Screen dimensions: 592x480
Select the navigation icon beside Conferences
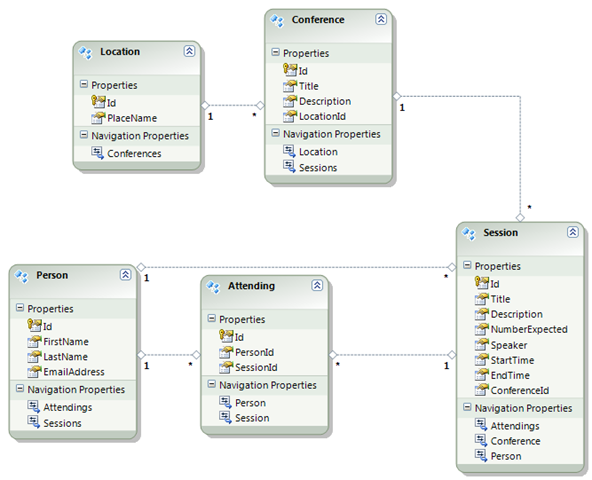pos(98,153)
